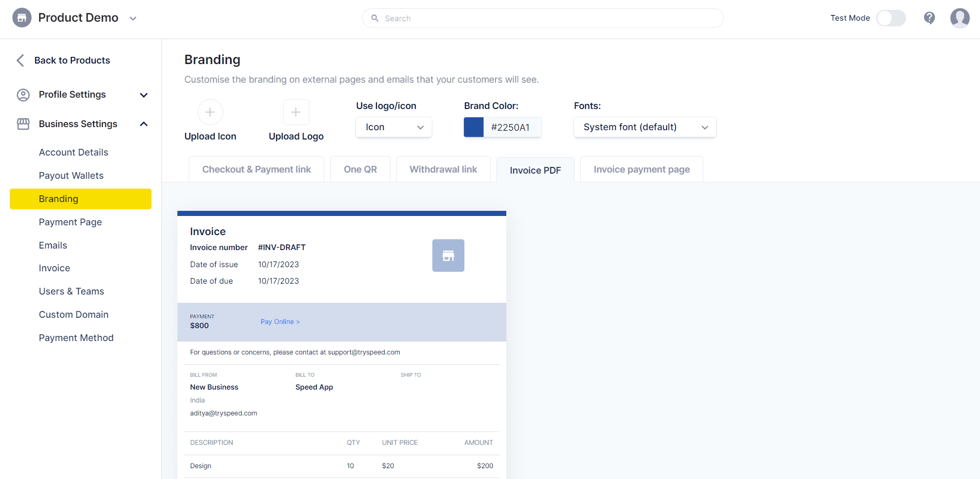
Task: Click the storefront icon in the invoice preview
Action: [448, 255]
